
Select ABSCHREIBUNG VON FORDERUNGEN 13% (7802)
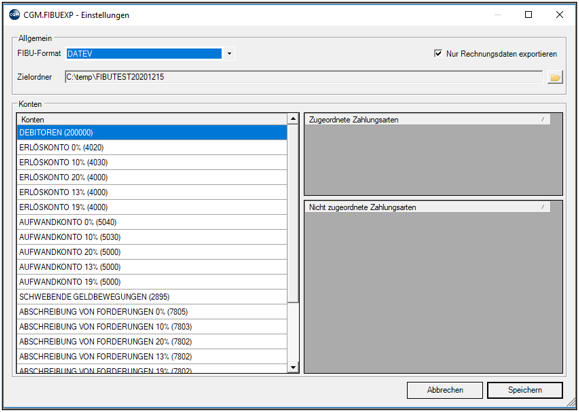click(152, 357)
